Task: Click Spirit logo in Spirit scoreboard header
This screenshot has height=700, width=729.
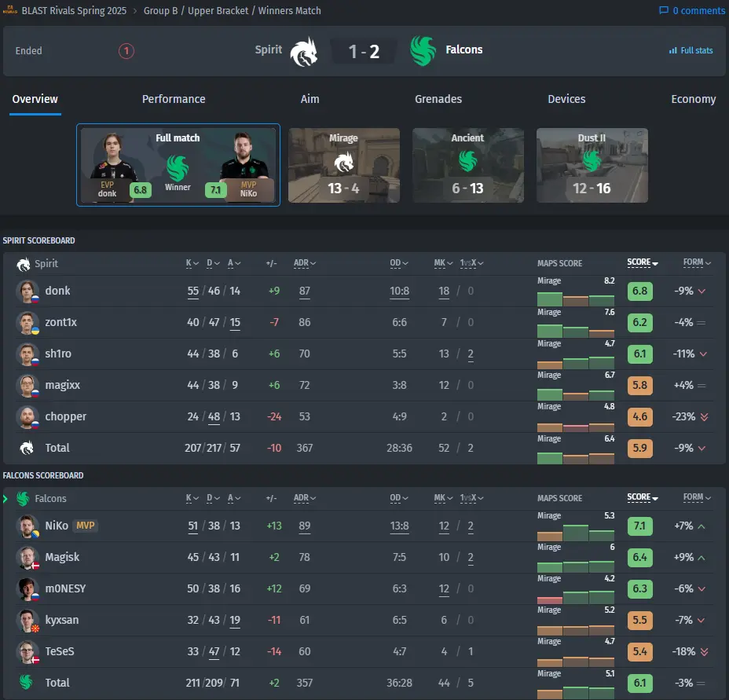Action: pyautogui.click(x=24, y=264)
